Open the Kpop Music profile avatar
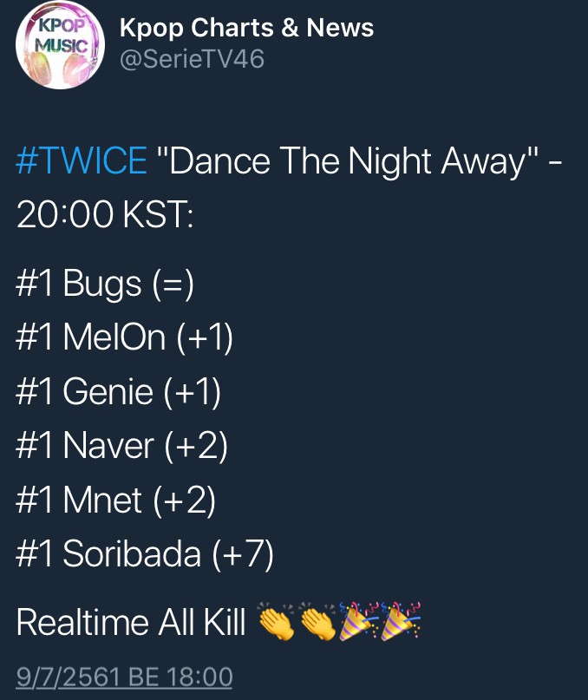The height and width of the screenshot is (700, 588). pos(60,45)
